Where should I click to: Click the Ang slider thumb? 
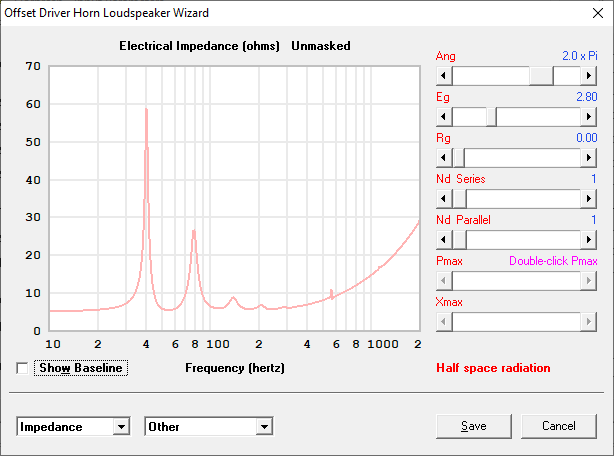541,76
